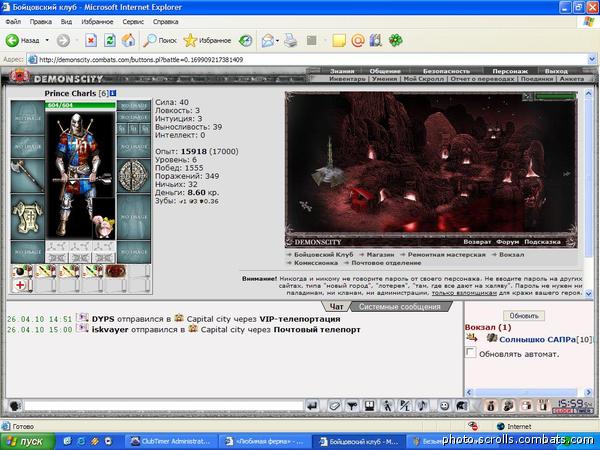Image resolution: width=600 pixels, height=450 pixels.
Task: Go to Бойцовский Клуб location
Action: click(323, 254)
